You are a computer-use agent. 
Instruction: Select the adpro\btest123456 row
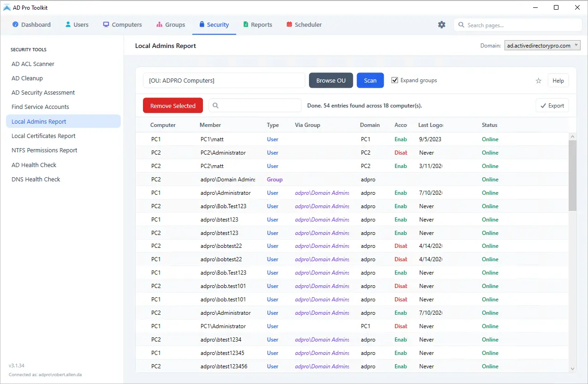(x=352, y=366)
